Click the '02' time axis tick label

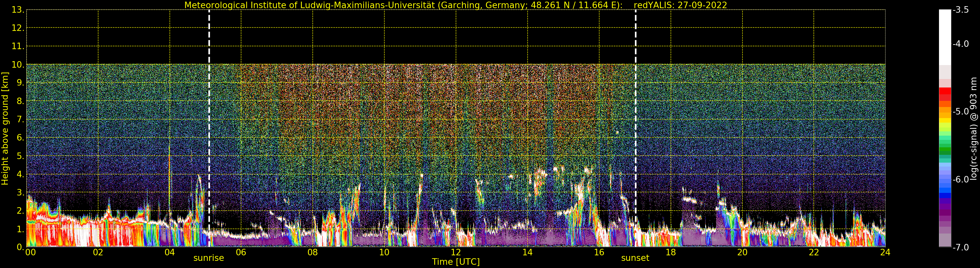(98, 252)
